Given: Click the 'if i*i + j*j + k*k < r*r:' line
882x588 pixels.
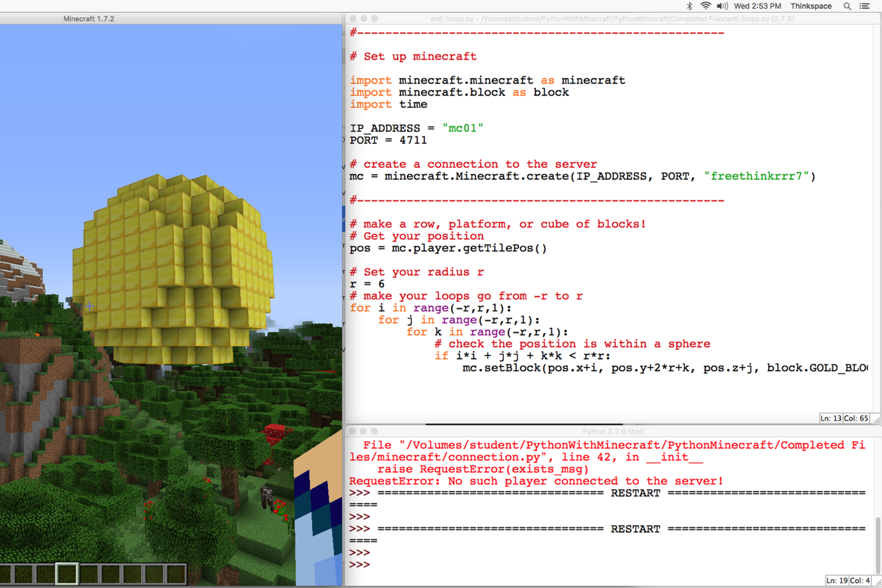Looking at the screenshot, I should click(x=522, y=356).
